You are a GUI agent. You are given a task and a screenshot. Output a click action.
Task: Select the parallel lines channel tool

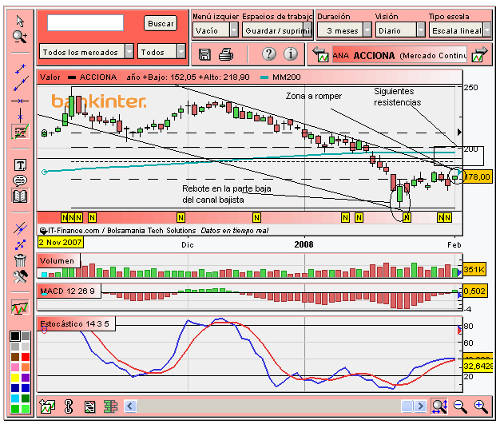click(x=20, y=228)
